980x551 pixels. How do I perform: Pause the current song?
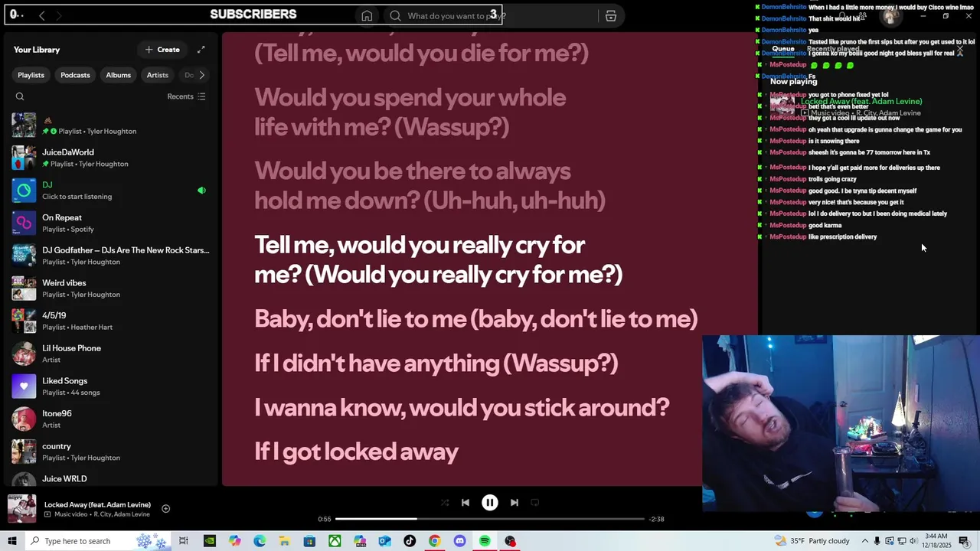coord(490,503)
